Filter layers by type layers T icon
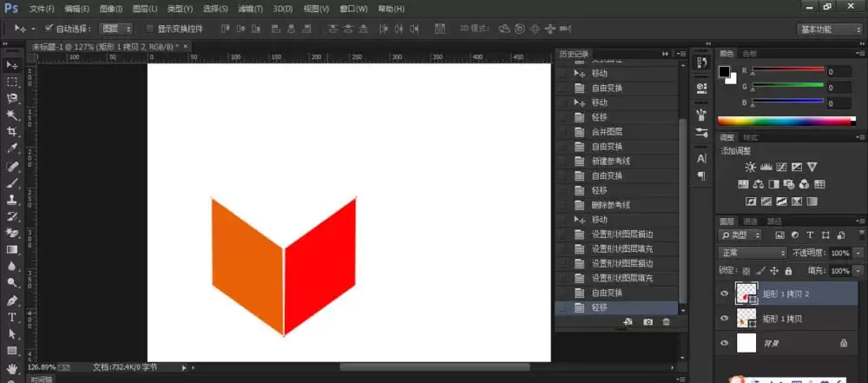The image size is (868, 383). coord(810,235)
